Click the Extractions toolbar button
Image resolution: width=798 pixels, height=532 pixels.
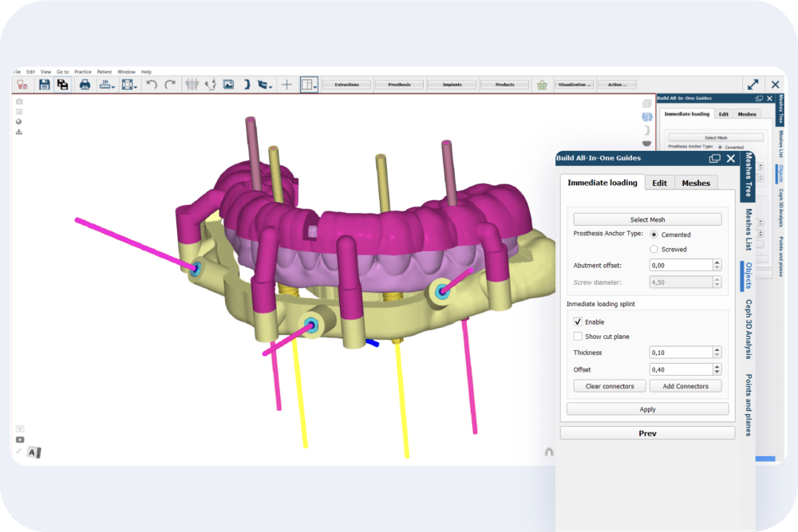coord(347,85)
